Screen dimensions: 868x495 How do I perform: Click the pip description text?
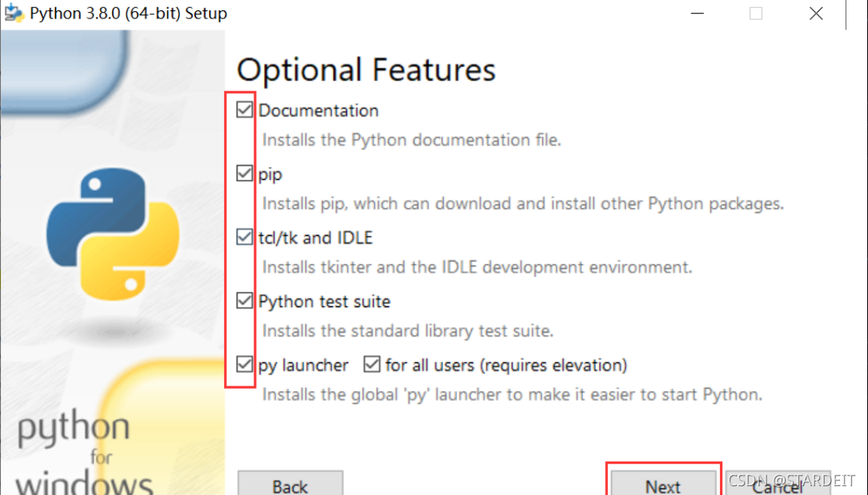click(x=523, y=204)
